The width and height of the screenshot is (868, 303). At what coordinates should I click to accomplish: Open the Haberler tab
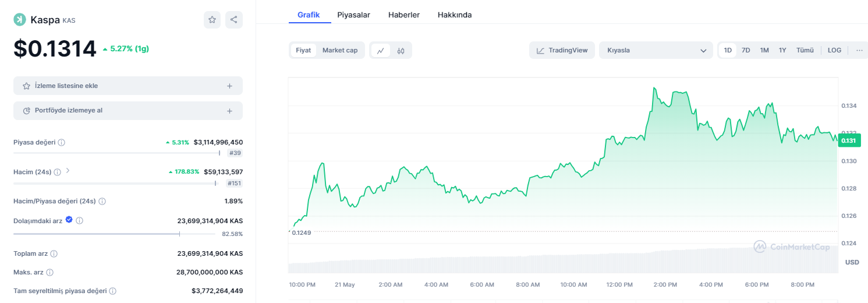(x=404, y=15)
